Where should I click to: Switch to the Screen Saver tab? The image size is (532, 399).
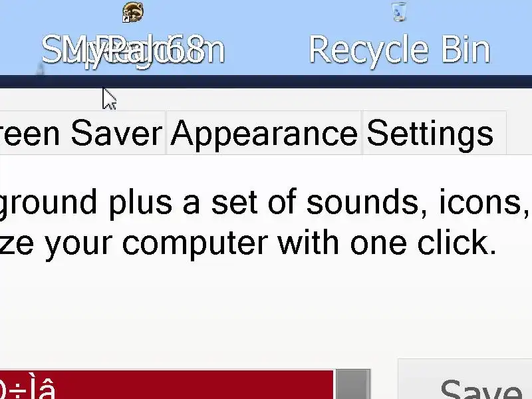pos(80,133)
